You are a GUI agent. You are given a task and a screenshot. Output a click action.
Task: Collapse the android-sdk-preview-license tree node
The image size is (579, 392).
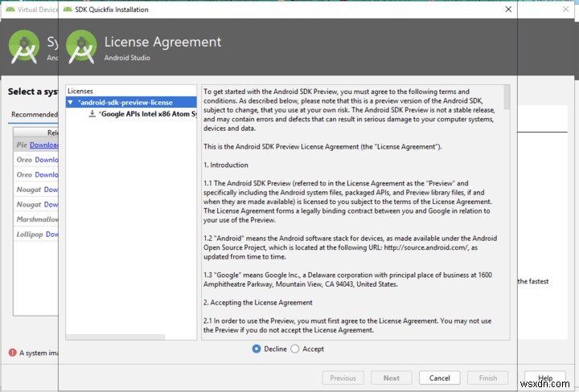[x=70, y=102]
